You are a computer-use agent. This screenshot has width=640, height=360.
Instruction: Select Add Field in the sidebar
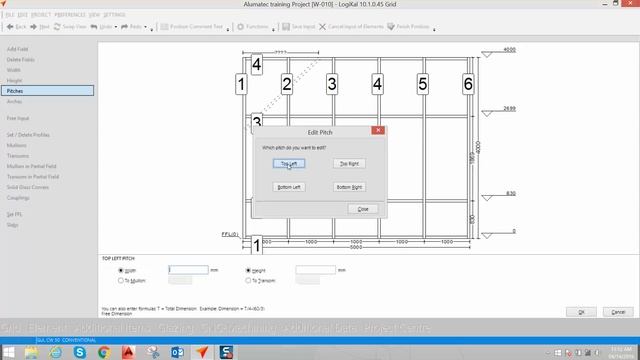pos(18,49)
